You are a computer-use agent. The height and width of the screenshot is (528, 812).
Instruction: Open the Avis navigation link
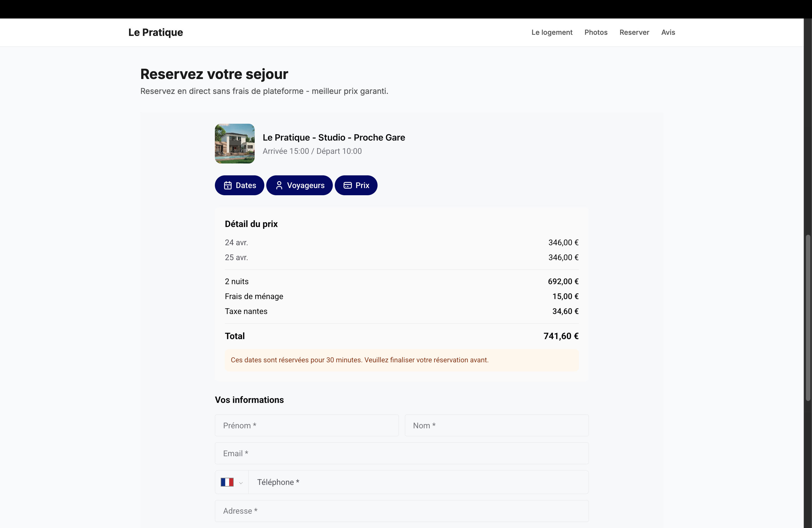pos(668,32)
